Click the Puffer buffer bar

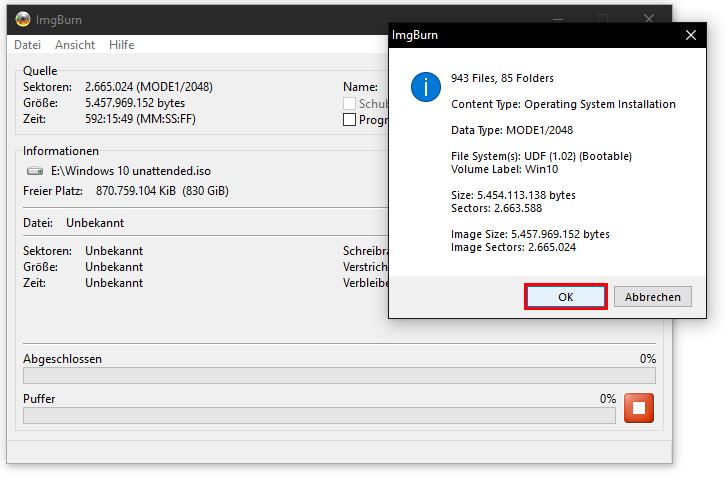pyautogui.click(x=319, y=415)
